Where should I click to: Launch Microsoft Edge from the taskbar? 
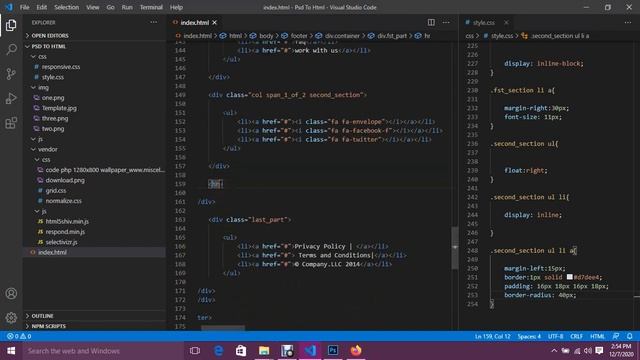(218, 351)
